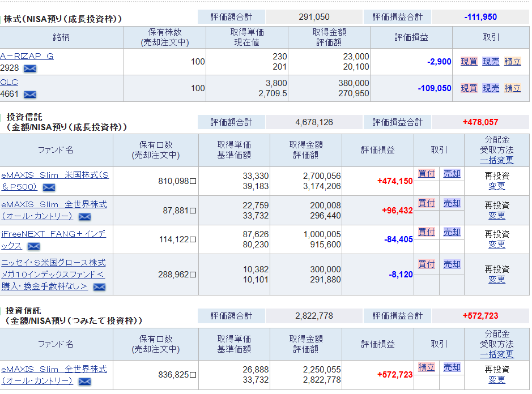Screen dimensions: 532x394
Task: Click mail icon next to iFreeNEXT FANG+インデックス
Action: 33,246
